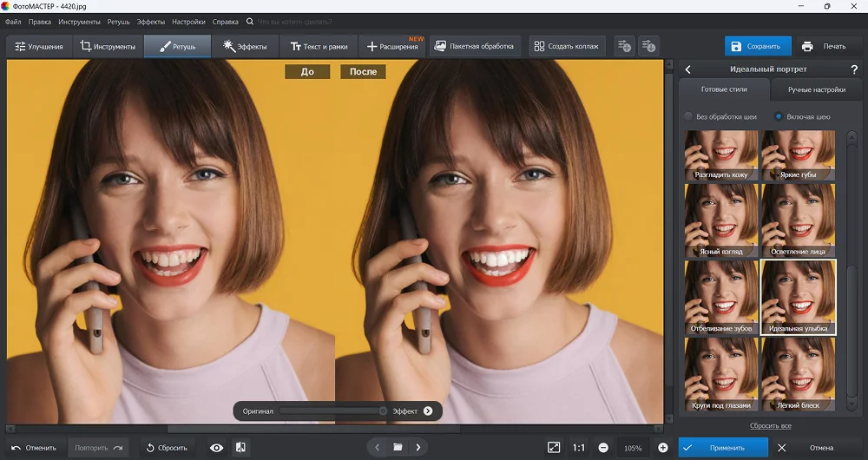Go to the next photo arrow
This screenshot has width=868, height=460.
[418, 447]
